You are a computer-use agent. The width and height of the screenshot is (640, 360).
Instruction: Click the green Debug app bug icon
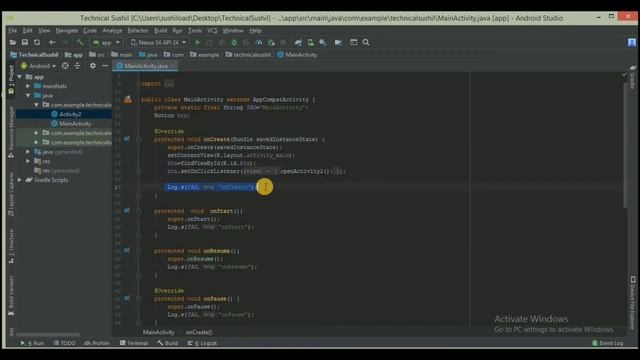(x=234, y=42)
